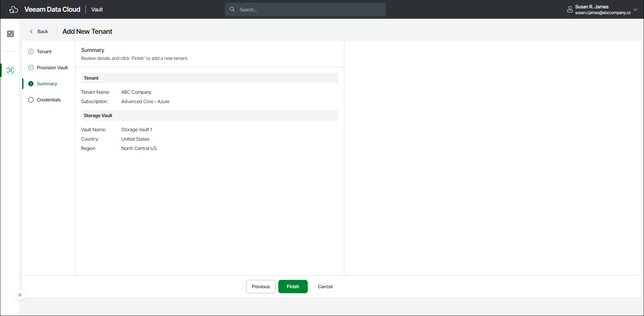Click the Veeam Data Cloud logo icon
Viewport: 644px width, 316px height.
click(14, 10)
